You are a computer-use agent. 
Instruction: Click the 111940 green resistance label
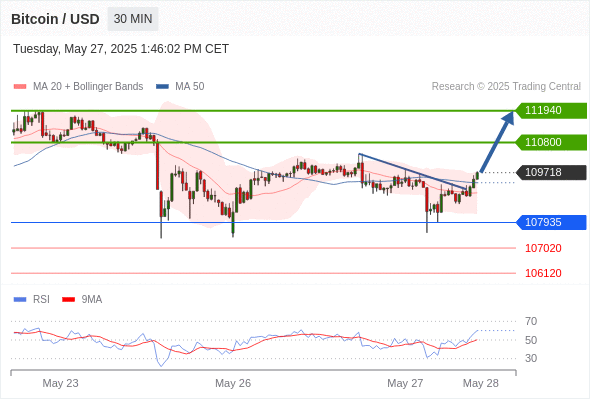tap(551, 110)
